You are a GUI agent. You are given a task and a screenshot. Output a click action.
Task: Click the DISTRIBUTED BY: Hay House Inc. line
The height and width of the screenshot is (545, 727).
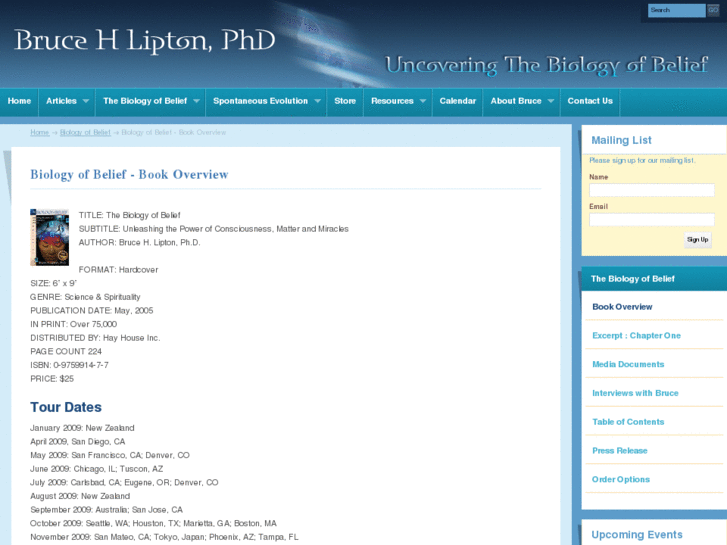click(95, 338)
